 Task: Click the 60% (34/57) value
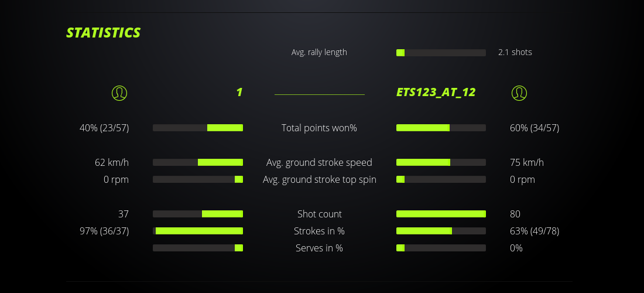tap(535, 128)
